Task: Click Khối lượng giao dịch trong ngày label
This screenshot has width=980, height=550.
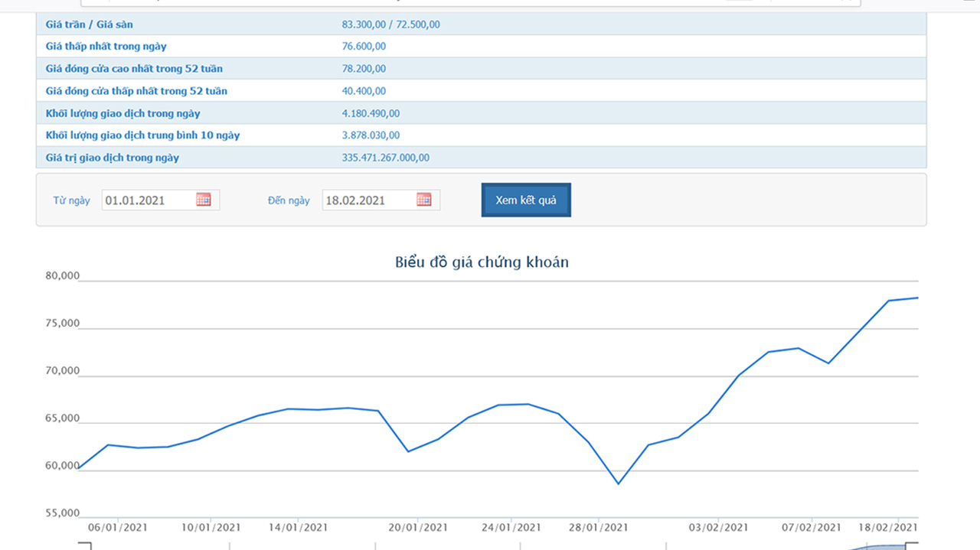Action: tap(122, 113)
